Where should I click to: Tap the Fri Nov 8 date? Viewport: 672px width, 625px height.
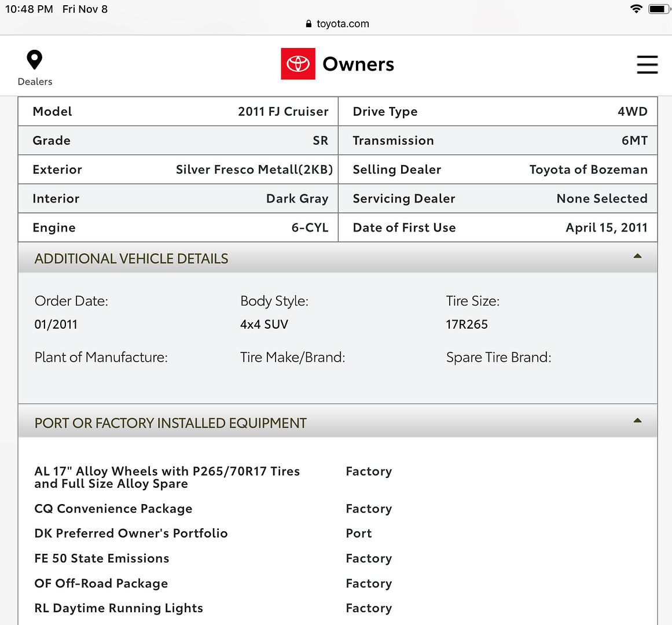85,9
